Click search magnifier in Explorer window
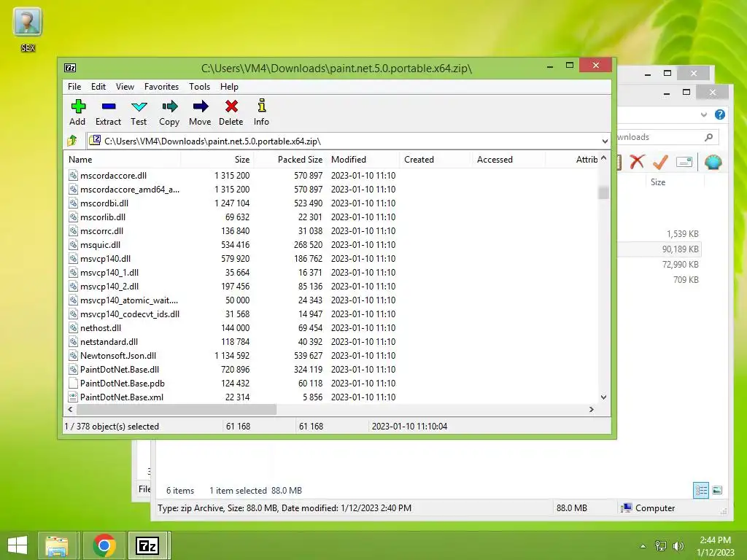This screenshot has height=560, width=747. click(709, 137)
